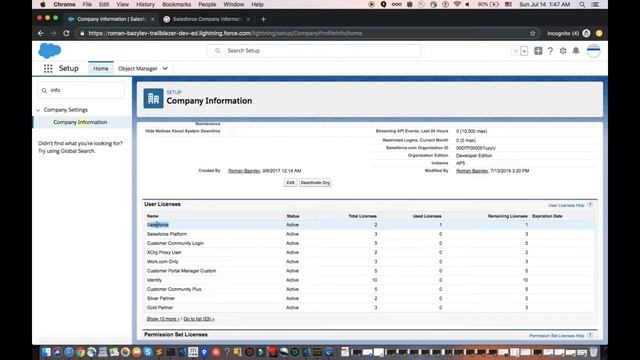Launch Skype from the Dock
Viewport: 640px width, 360px height.
[x=148, y=351]
